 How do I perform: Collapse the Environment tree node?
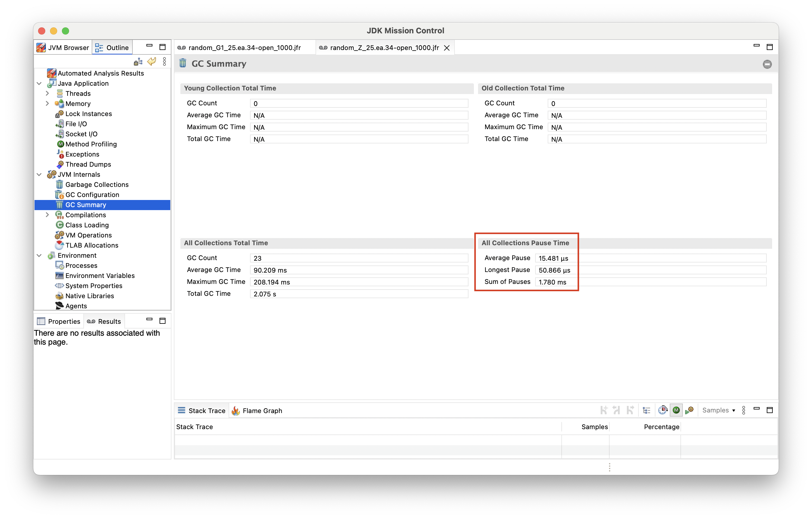coord(39,255)
